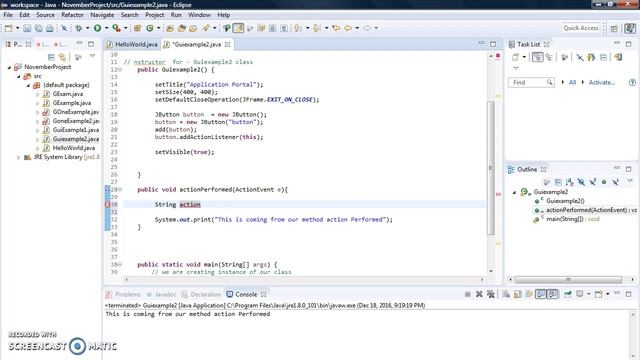Click Hide Completed Tasks icon in Task List
This screenshot has width=640, height=360.
point(580,58)
